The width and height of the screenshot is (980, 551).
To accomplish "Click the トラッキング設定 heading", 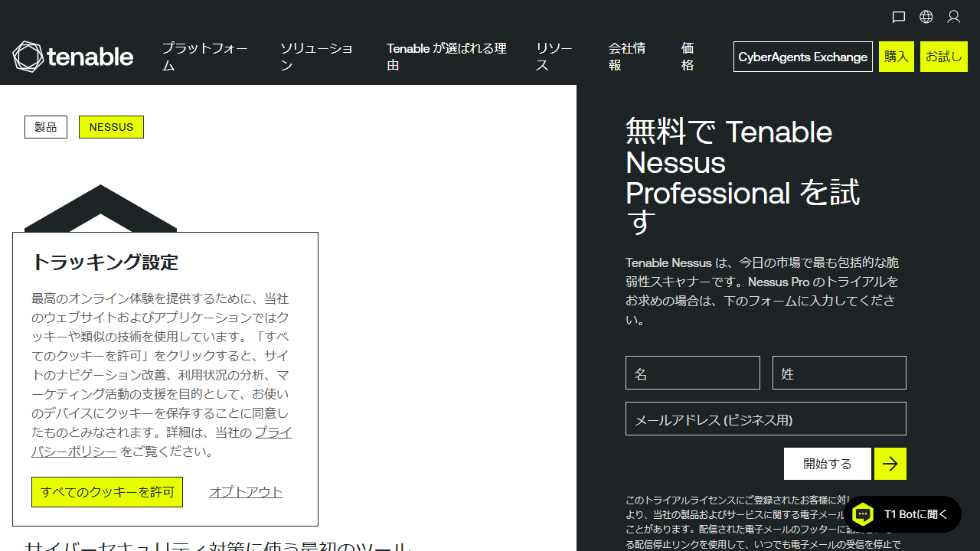I will (x=105, y=262).
